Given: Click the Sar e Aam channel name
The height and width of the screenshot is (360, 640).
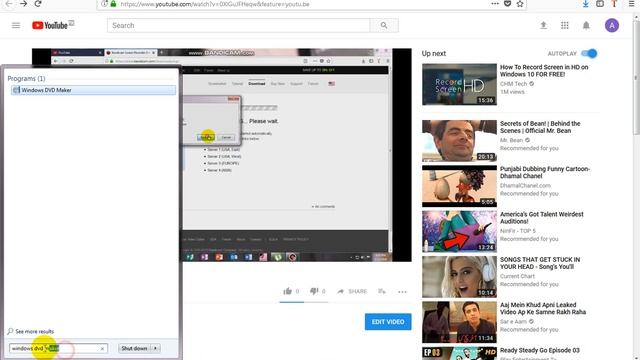Looking at the screenshot, I should tap(513, 321).
